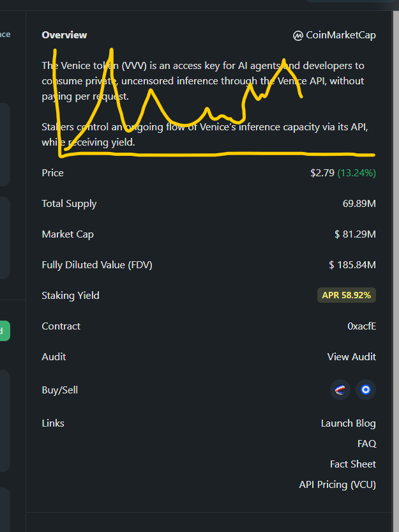
Task: Open the CoinMarketCap text link
Action: (x=341, y=35)
